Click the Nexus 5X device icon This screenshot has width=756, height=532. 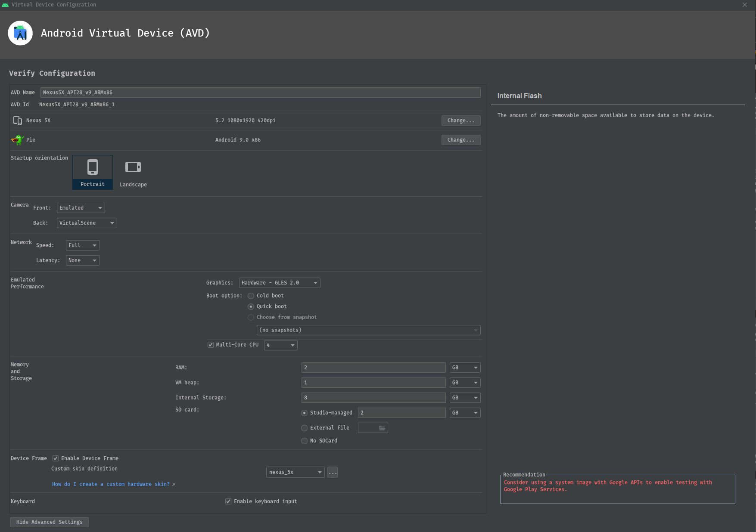point(18,121)
